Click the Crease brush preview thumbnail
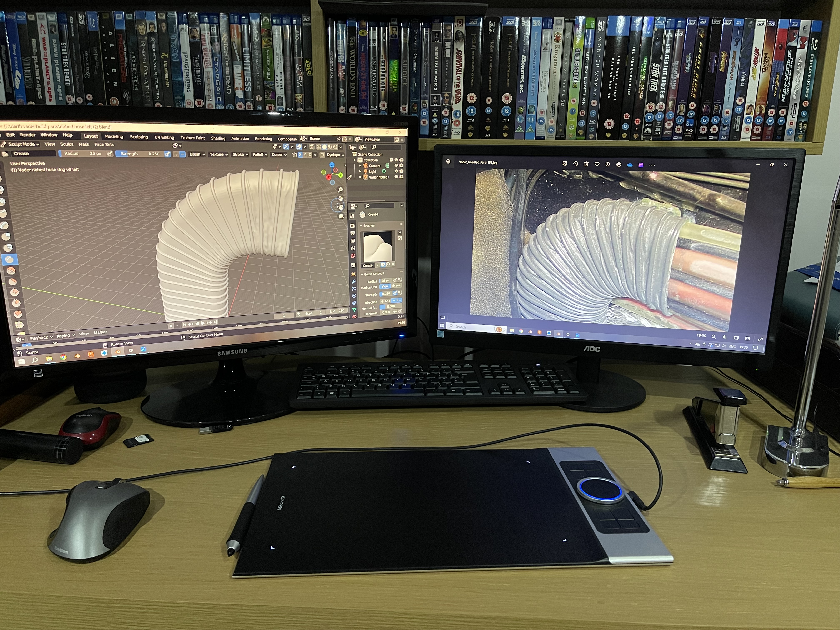The image size is (840, 630). tap(378, 246)
